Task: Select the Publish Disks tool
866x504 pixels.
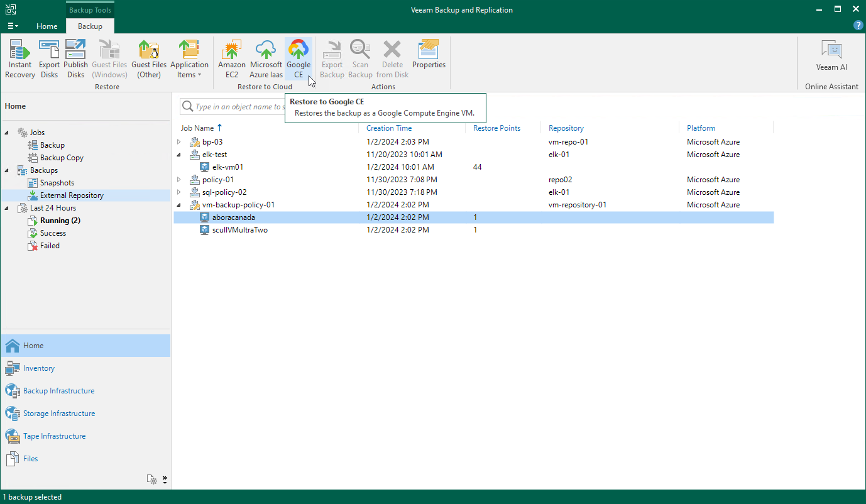Action: (75, 58)
